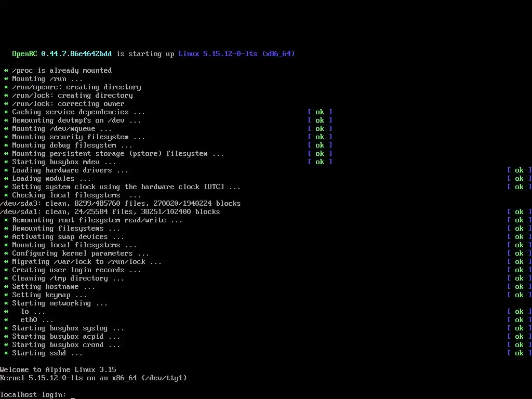Select the 'OpenRC' text in the header
Screen dimensions: 532x399
25,54
